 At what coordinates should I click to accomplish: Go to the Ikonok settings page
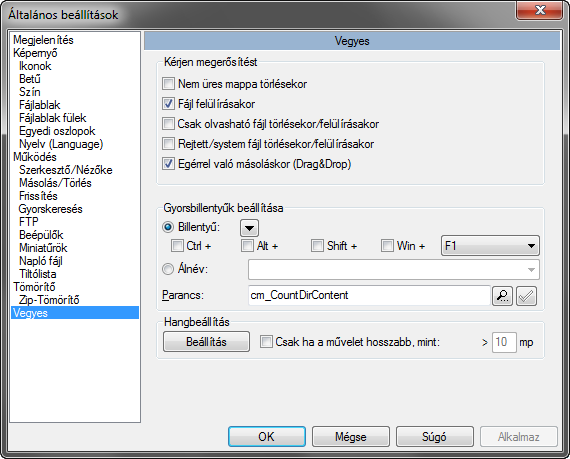tap(35, 66)
